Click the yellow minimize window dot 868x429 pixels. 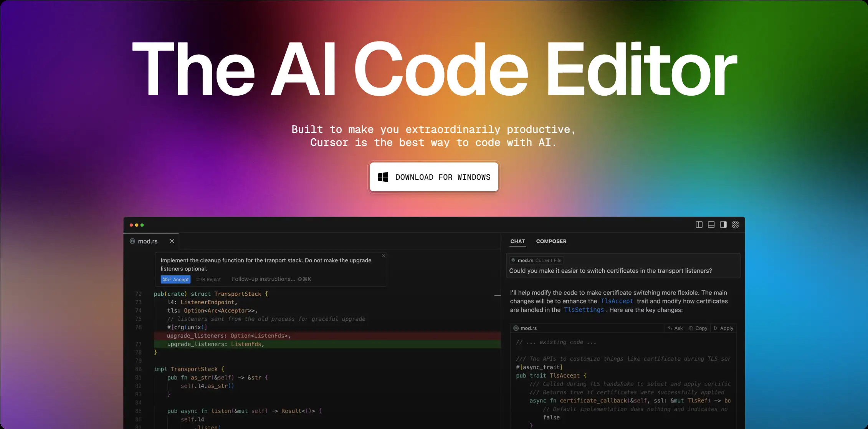tap(137, 225)
